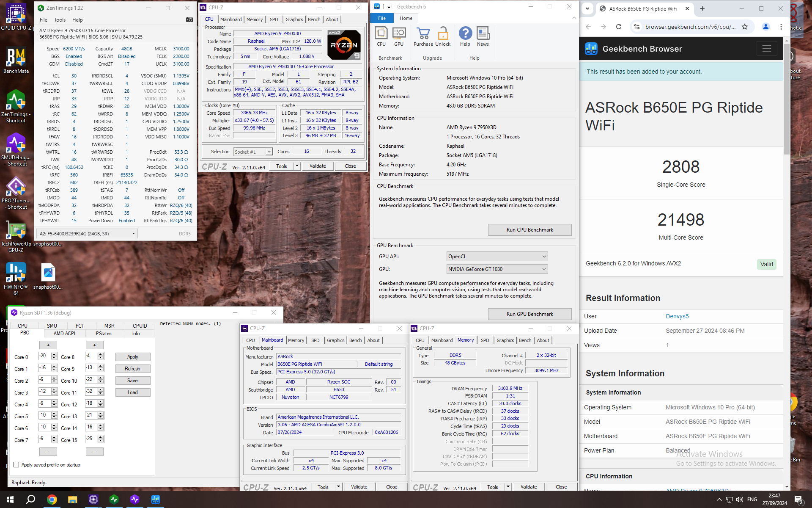Enable Apply saved profile on startup
This screenshot has height=508, width=812.
(x=16, y=465)
